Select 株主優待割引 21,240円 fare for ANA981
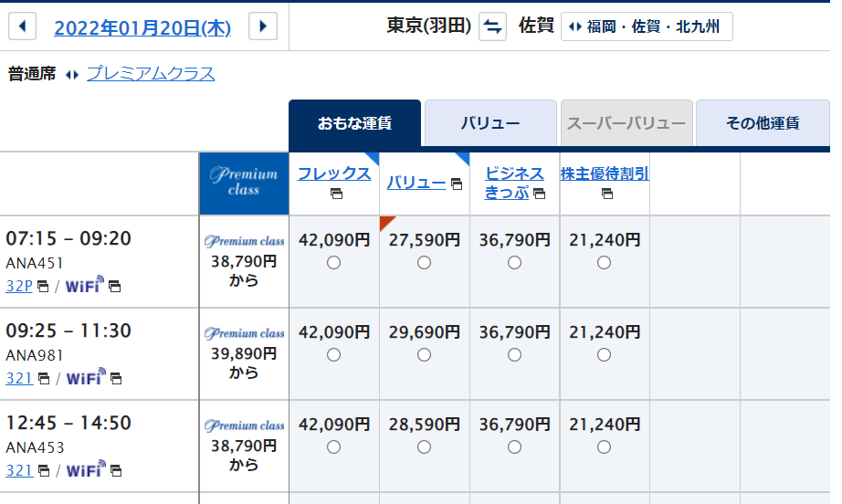This screenshot has height=504, width=842. 605,355
